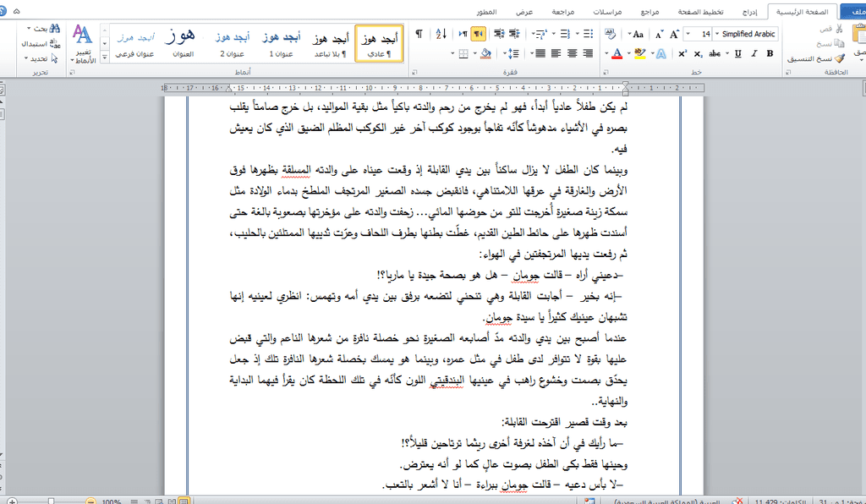Toggle show paragraph marks ¶
Screen dimensions: 866x504
419,34
